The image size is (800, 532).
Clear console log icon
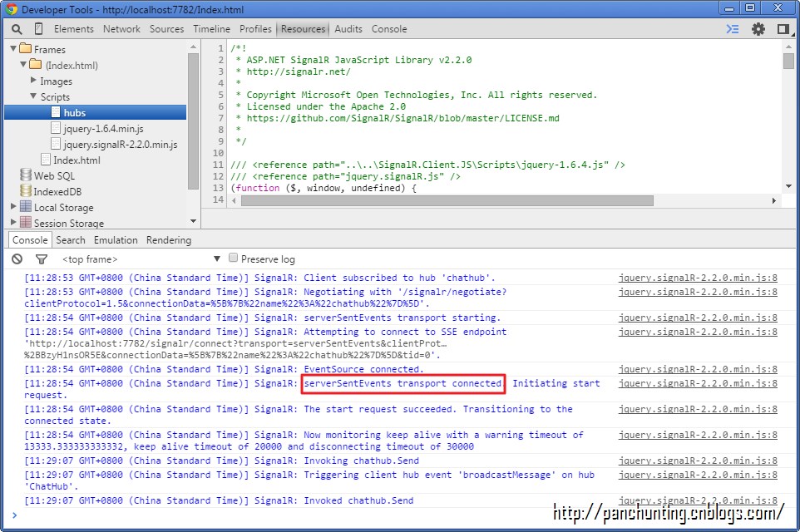tap(17, 259)
